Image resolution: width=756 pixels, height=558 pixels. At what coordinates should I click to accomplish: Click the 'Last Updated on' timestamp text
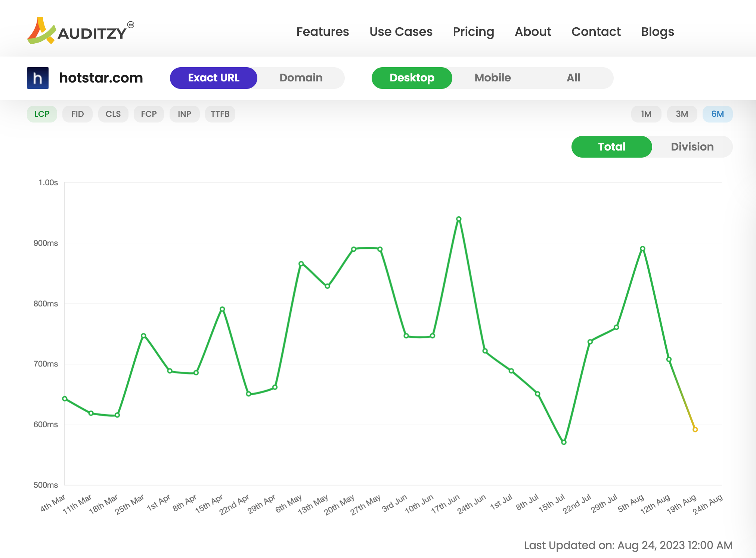[x=628, y=545]
